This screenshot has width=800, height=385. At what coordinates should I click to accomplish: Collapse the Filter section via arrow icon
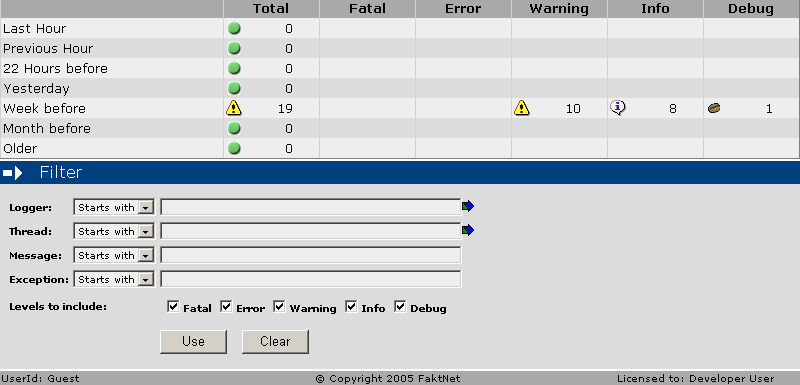click(x=13, y=173)
